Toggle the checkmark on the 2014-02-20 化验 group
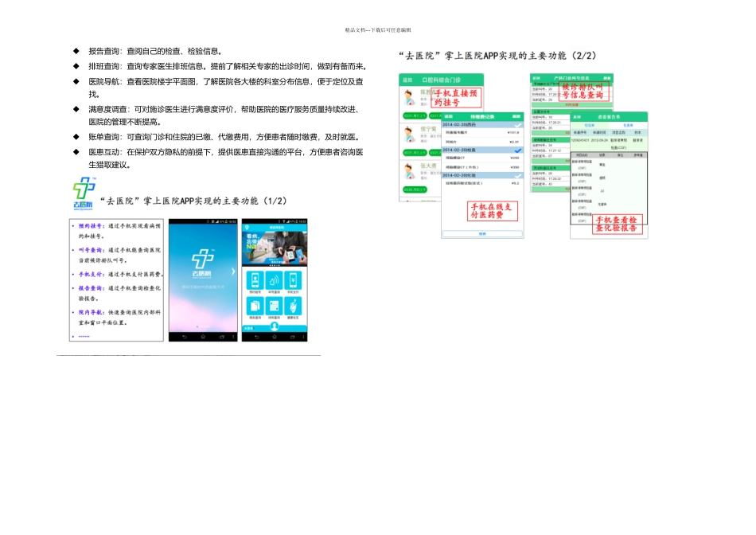This screenshot has width=756, height=535. tap(517, 176)
